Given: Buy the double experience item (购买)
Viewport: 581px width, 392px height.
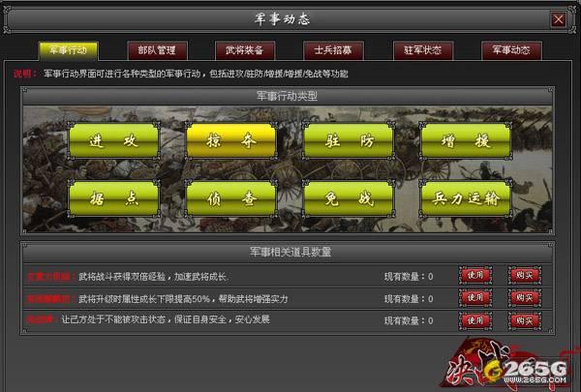Looking at the screenshot, I should point(524,275).
